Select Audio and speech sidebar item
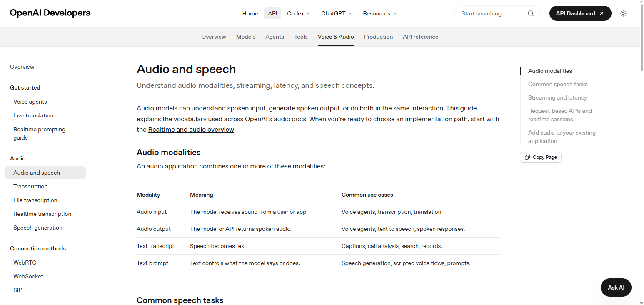644x305 pixels. tap(45, 172)
